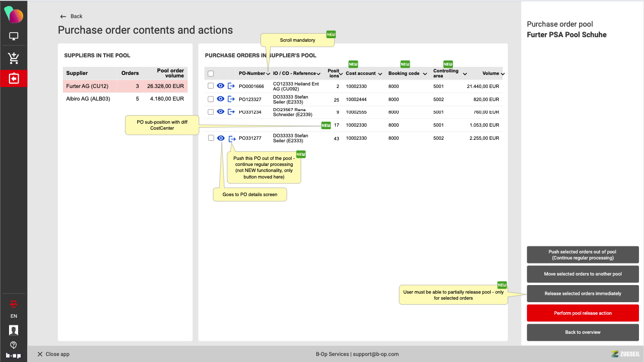644x362 pixels.
Task: Click eye icon for PO331277
Action: pyautogui.click(x=220, y=138)
